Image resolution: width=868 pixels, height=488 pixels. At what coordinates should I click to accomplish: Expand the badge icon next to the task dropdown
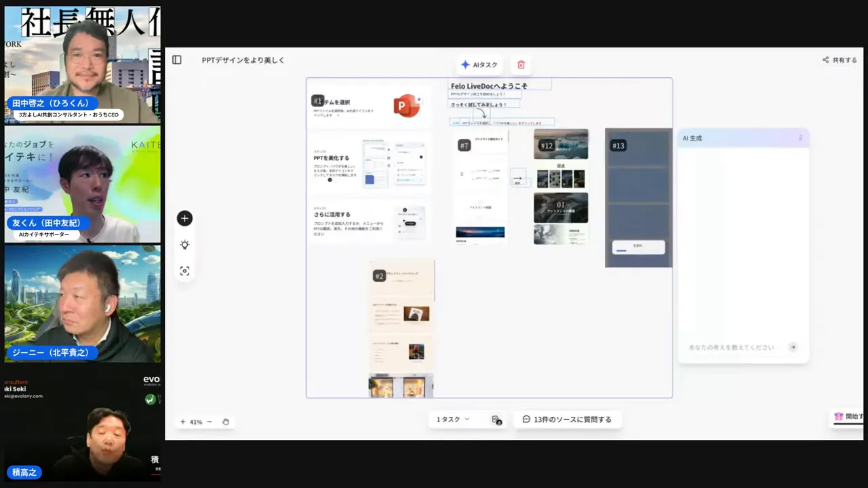point(496,419)
